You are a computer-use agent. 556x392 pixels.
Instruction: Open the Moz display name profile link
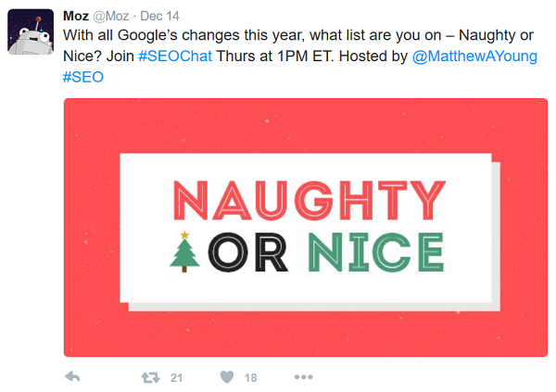[x=77, y=14]
